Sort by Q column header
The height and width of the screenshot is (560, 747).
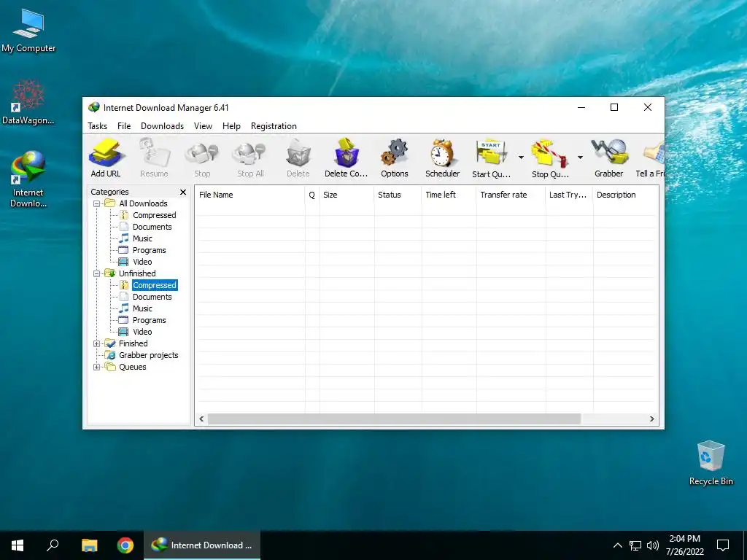coord(312,195)
